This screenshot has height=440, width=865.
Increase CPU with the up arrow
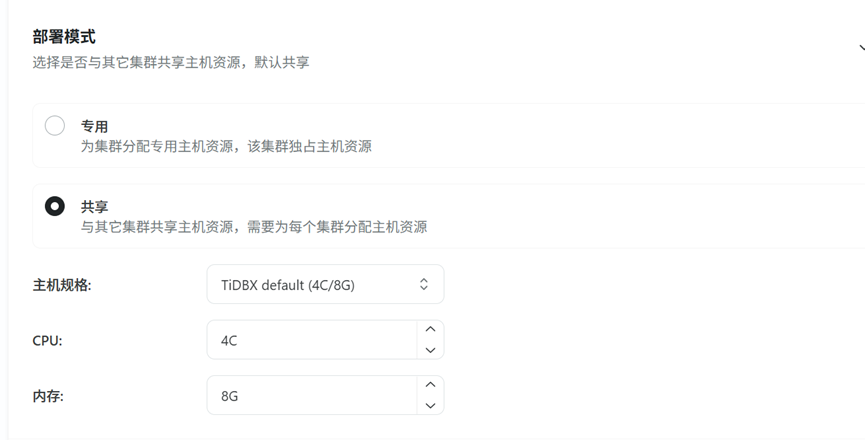[x=430, y=330]
